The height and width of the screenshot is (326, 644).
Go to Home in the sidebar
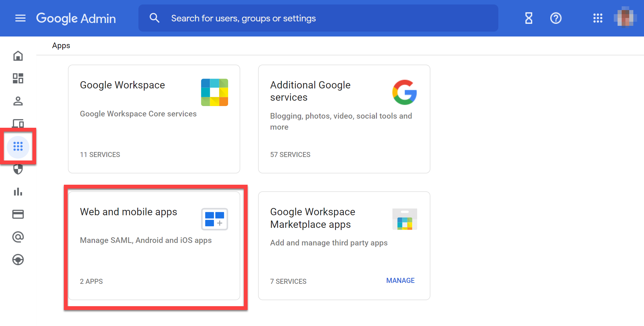click(18, 56)
